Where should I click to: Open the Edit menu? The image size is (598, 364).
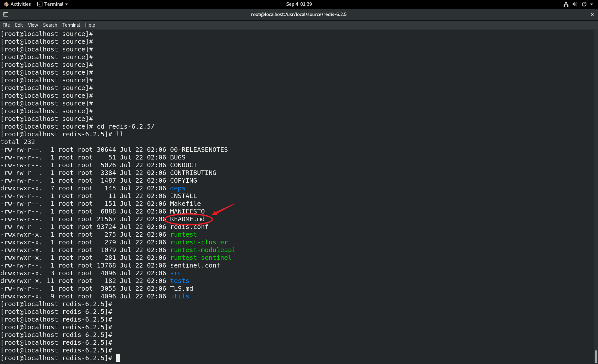click(x=19, y=25)
